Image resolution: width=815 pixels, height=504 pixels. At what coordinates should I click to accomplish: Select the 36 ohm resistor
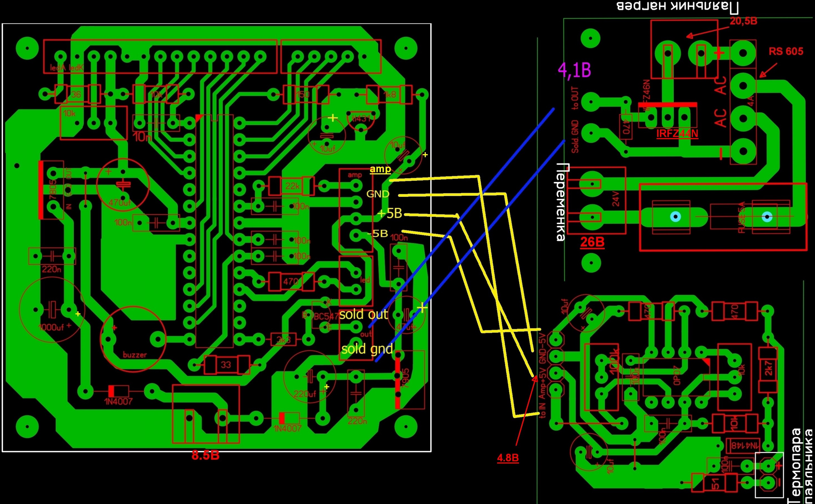[x=77, y=94]
